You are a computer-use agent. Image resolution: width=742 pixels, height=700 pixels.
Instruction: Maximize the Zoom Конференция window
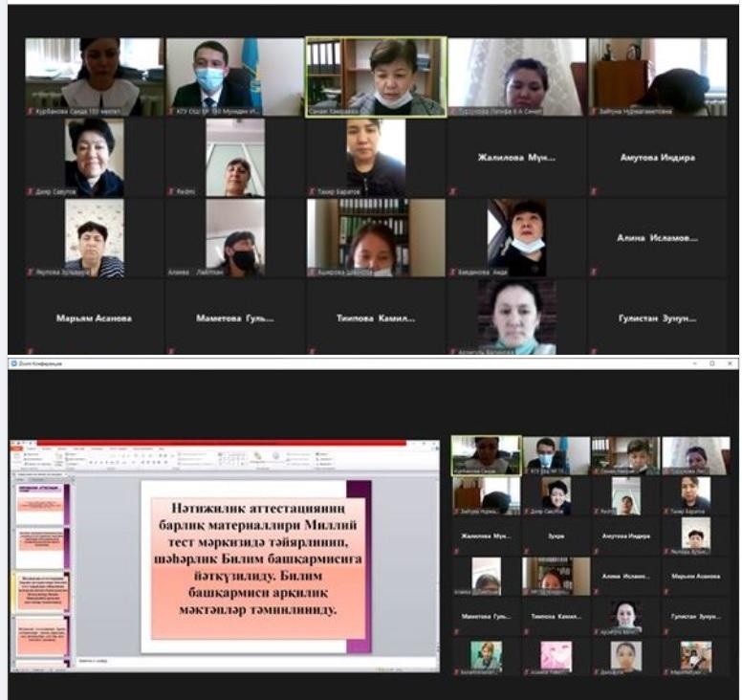(x=711, y=364)
